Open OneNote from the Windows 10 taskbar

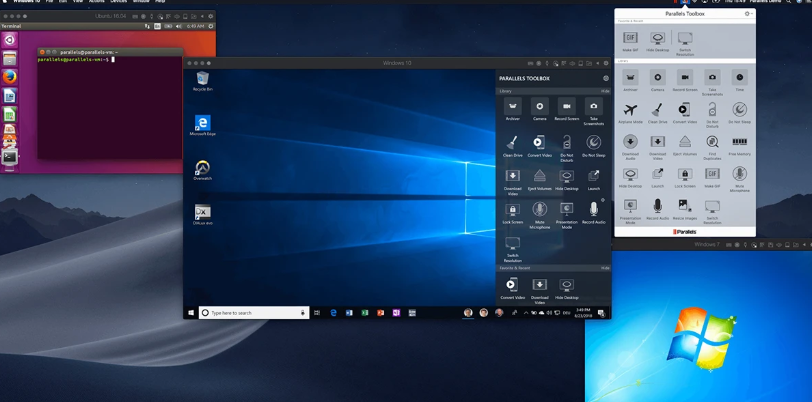pyautogui.click(x=396, y=313)
